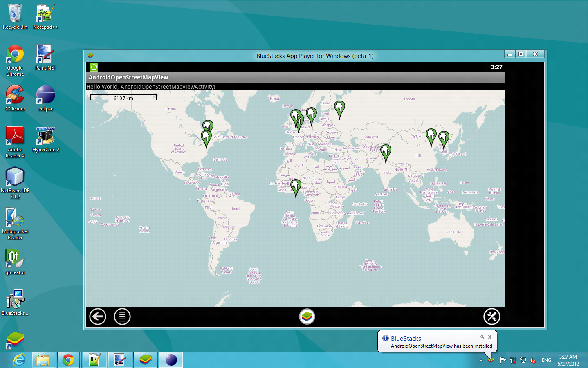Select the Adobe Reader X desktop shortcut
588x368 pixels.
[x=15, y=142]
